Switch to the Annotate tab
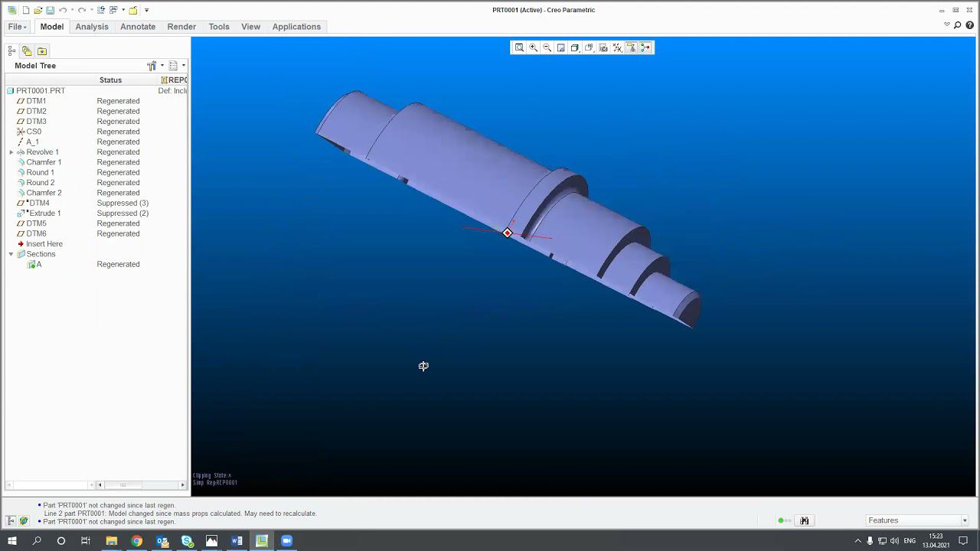Viewport: 980px width, 551px height. [138, 27]
